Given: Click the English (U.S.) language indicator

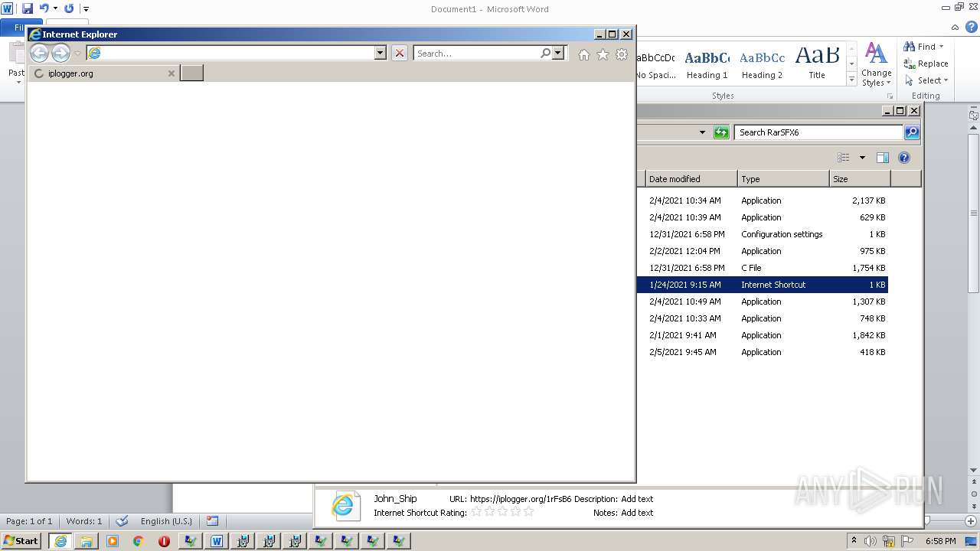Looking at the screenshot, I should (x=166, y=521).
